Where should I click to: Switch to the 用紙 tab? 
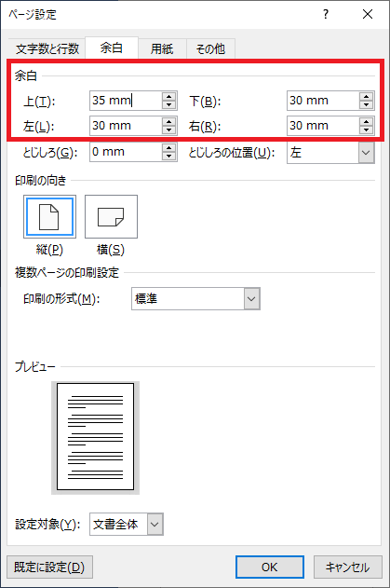coord(162,48)
